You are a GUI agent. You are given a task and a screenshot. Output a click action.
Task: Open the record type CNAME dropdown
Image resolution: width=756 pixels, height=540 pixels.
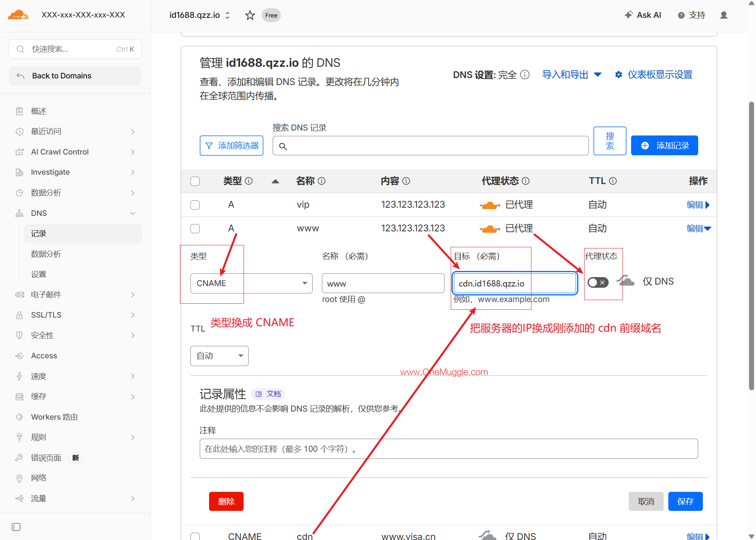[x=251, y=283]
